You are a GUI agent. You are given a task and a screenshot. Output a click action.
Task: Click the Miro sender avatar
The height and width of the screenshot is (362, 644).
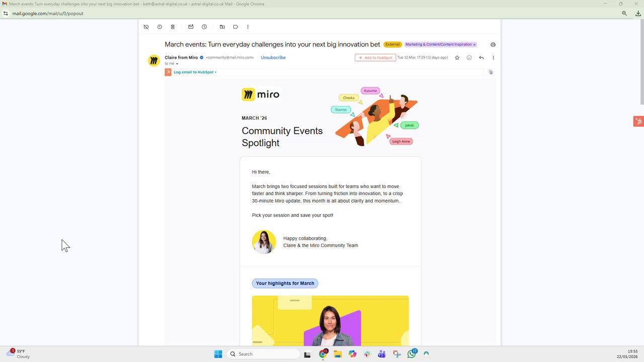click(154, 61)
